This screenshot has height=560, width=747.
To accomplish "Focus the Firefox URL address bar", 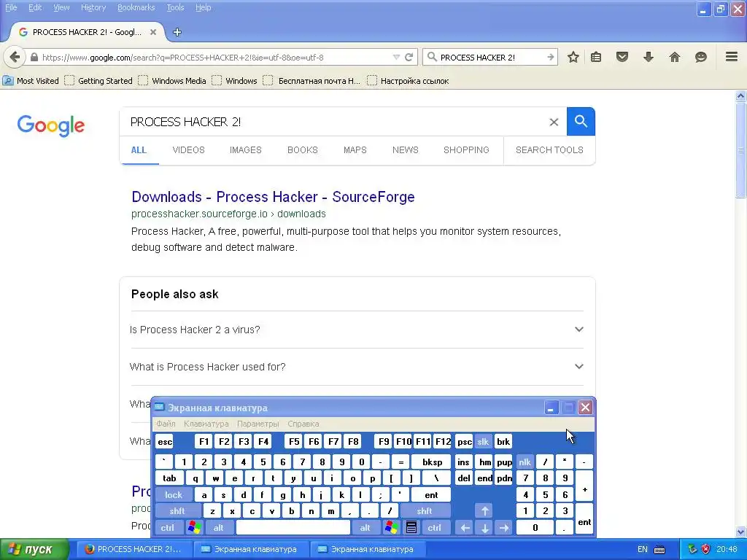I will (x=214, y=57).
